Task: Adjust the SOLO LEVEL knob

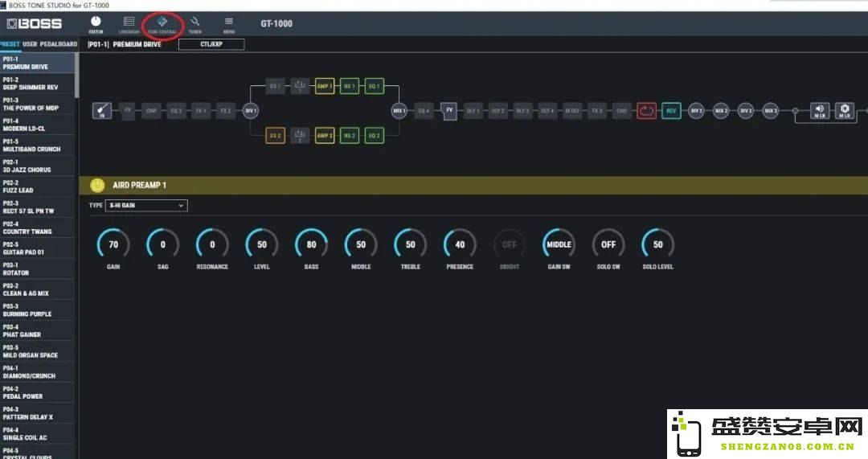Action: point(657,244)
